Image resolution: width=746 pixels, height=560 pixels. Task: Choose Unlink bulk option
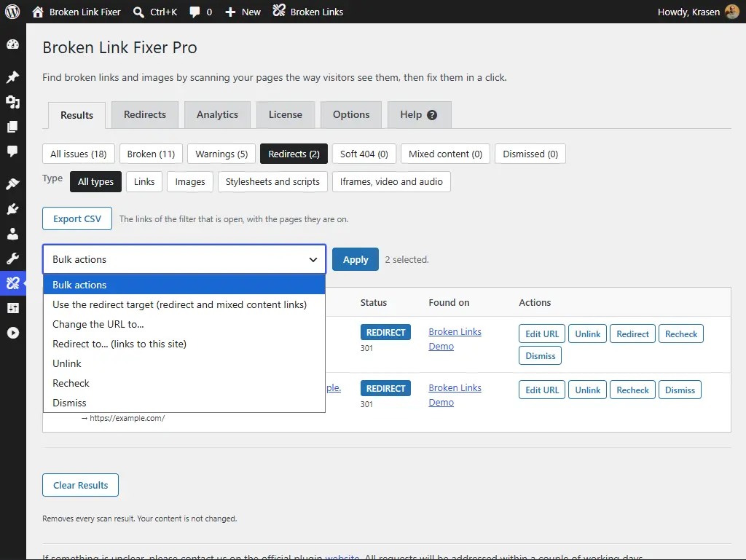[x=184, y=363]
